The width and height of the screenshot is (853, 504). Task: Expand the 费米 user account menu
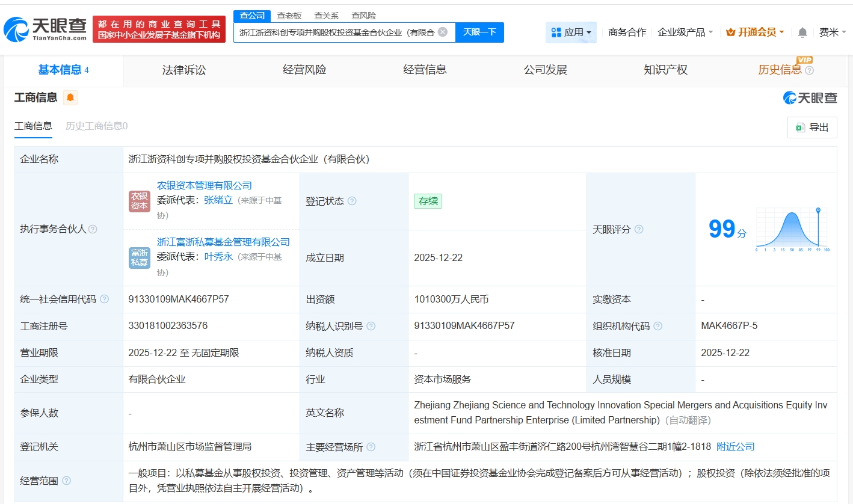(x=833, y=32)
